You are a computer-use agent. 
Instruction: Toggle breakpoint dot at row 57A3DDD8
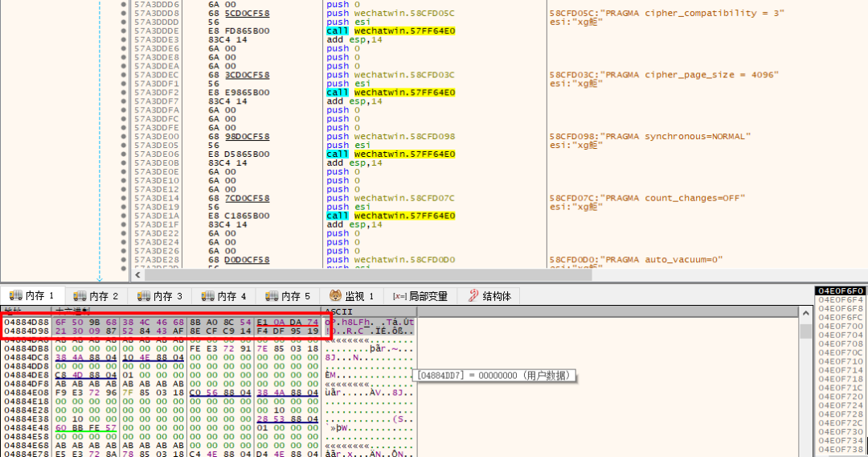click(124, 14)
